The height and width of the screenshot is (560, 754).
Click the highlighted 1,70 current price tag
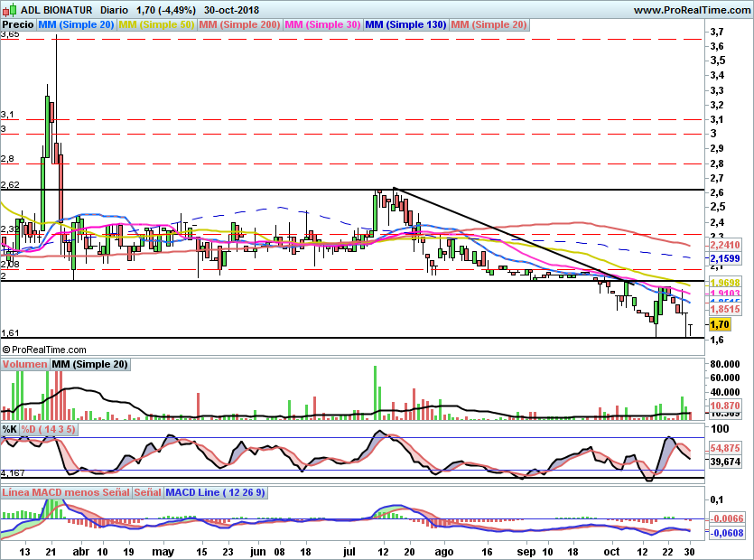click(720, 325)
